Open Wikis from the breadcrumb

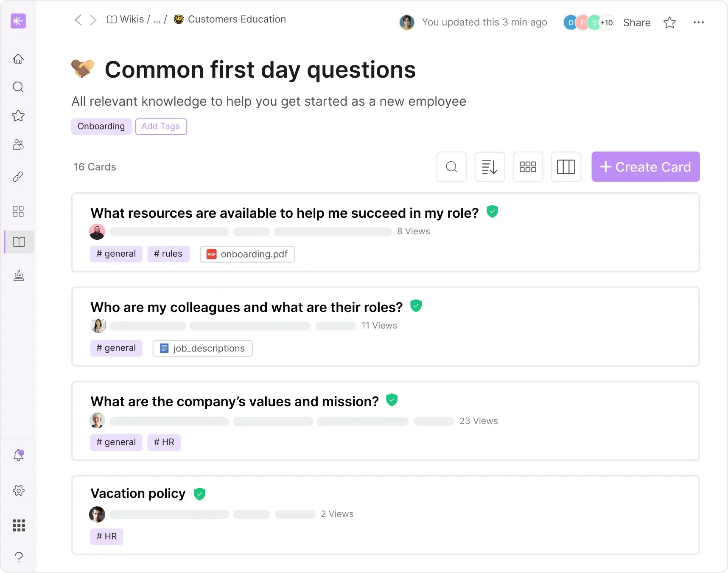(x=132, y=19)
